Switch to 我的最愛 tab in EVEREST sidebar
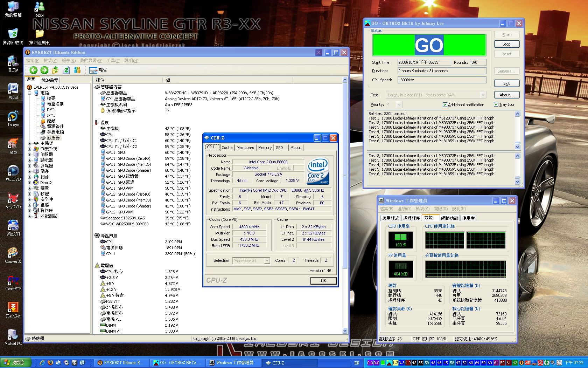 50,80
